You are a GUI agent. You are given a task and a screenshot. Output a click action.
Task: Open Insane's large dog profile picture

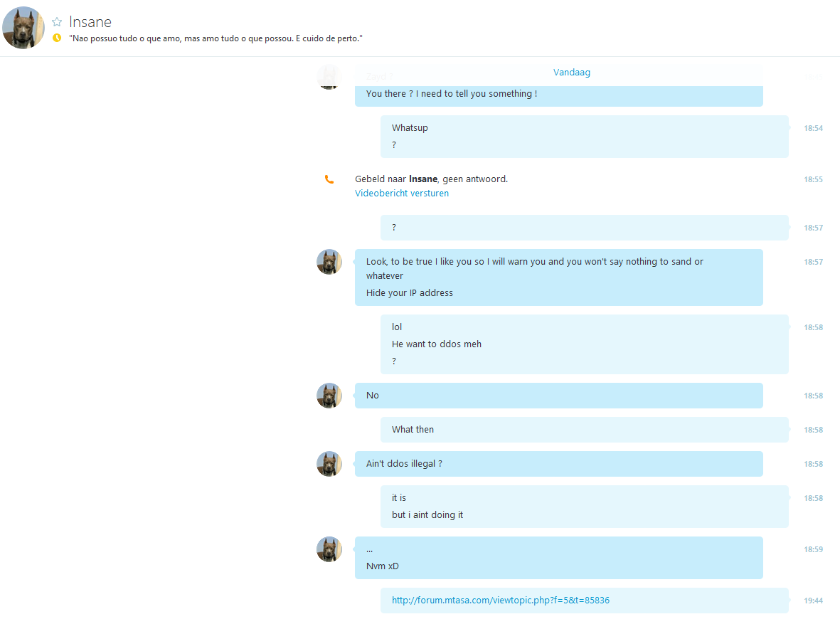(x=23, y=28)
